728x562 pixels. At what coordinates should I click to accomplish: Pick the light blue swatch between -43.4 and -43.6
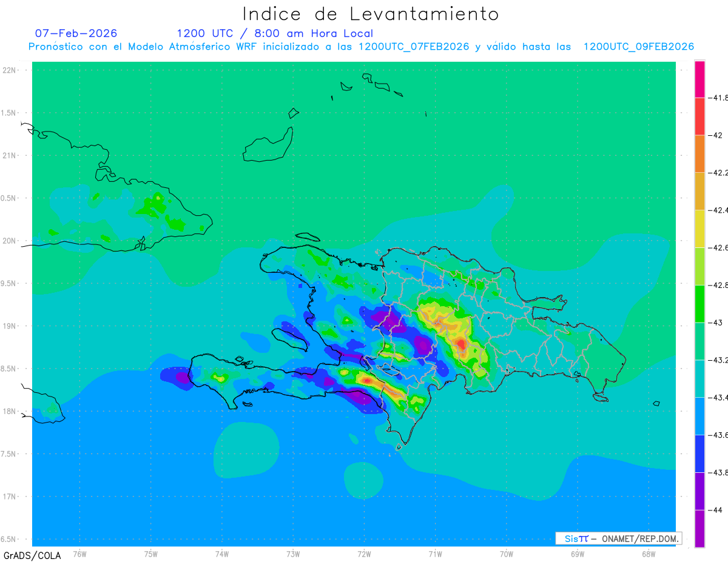pyautogui.click(x=699, y=416)
